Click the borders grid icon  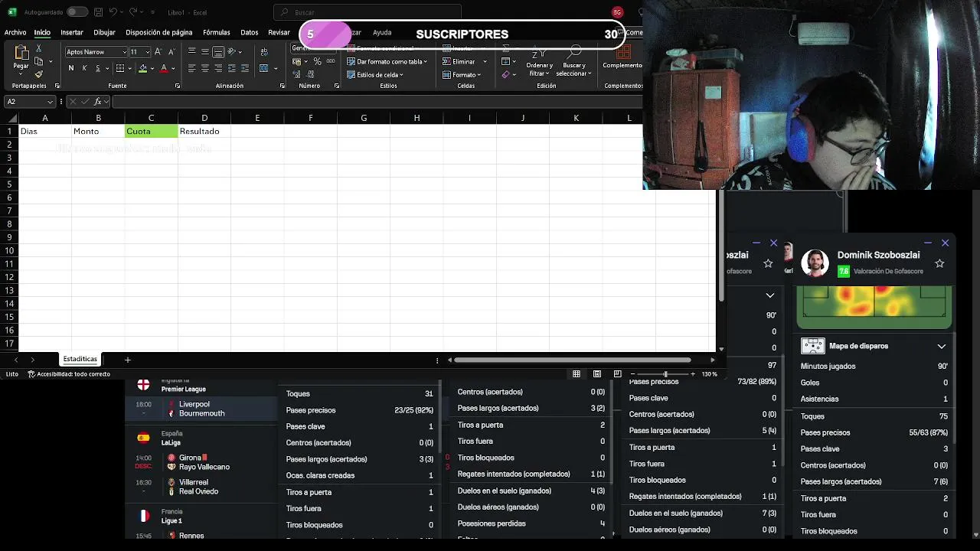click(119, 68)
